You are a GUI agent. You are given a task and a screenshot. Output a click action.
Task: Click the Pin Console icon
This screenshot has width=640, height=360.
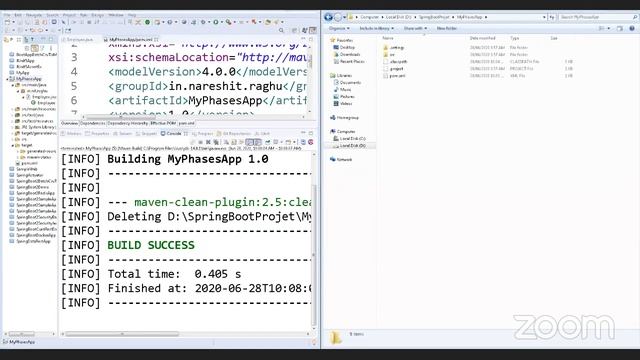(x=267, y=142)
